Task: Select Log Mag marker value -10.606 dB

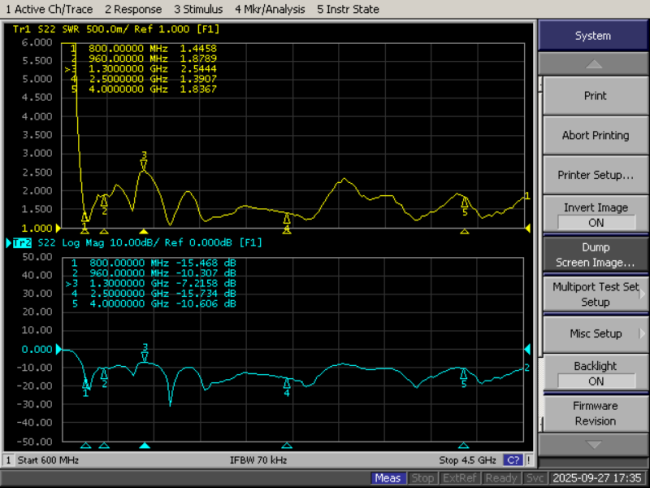Action: 205,303
